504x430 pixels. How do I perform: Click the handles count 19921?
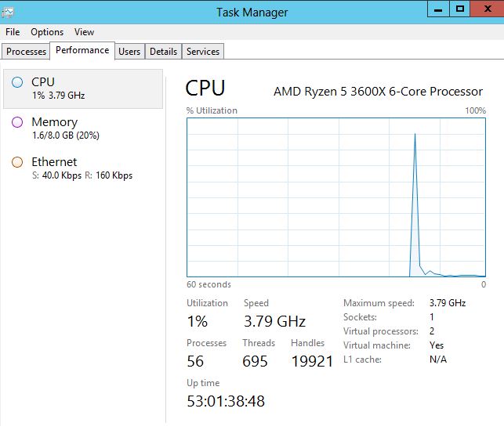pos(312,361)
